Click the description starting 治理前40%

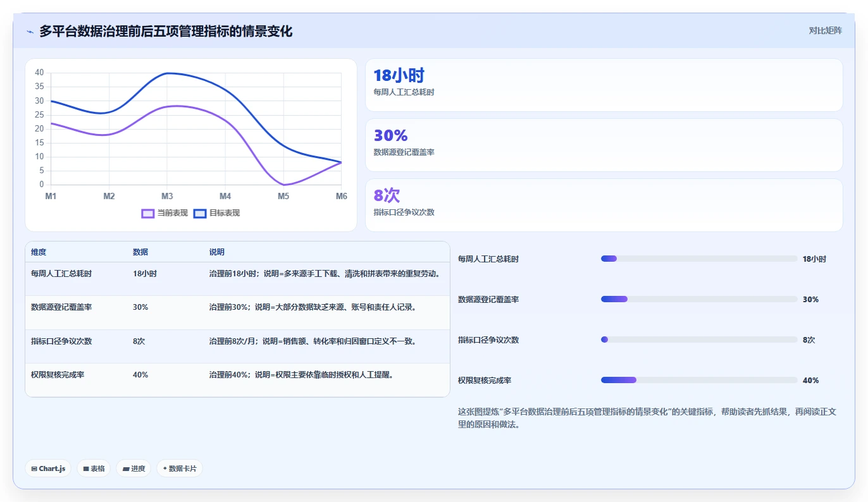point(301,374)
